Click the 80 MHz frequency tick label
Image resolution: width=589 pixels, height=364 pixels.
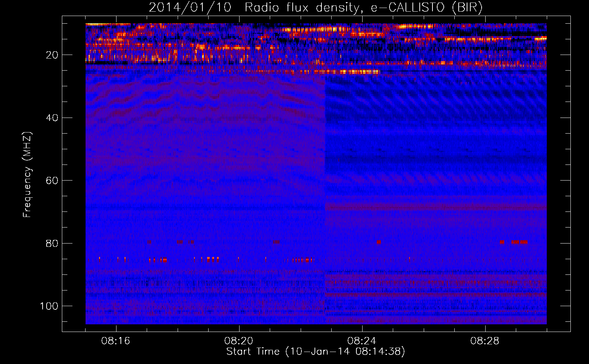point(52,243)
